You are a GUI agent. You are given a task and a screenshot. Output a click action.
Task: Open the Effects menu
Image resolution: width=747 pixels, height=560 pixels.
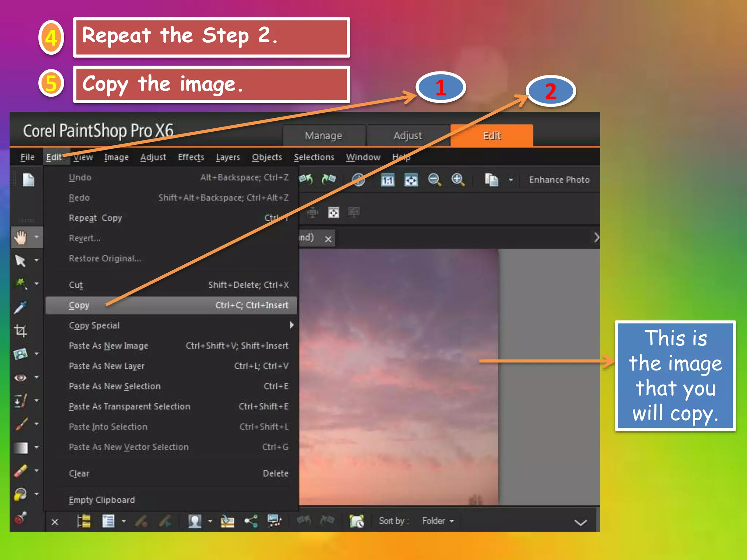(x=191, y=157)
